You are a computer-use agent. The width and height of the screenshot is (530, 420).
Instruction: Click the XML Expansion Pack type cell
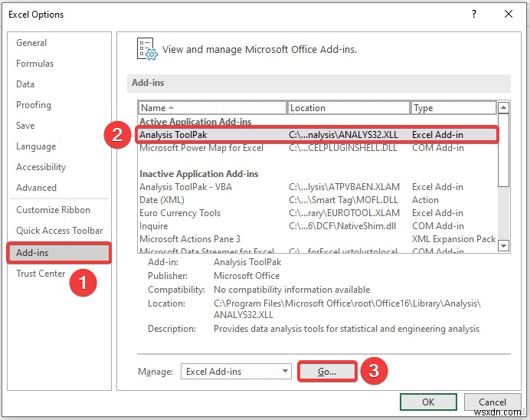pyautogui.click(x=453, y=239)
